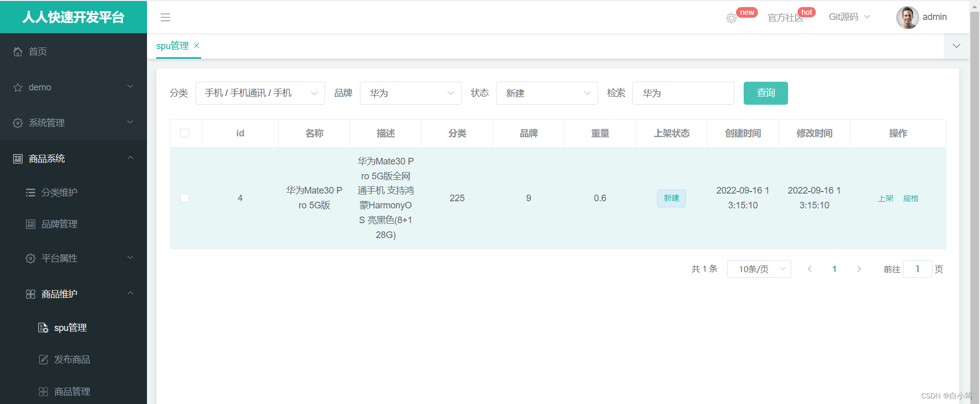The height and width of the screenshot is (404, 980).
Task: Click the admin avatar picture
Action: (x=908, y=17)
